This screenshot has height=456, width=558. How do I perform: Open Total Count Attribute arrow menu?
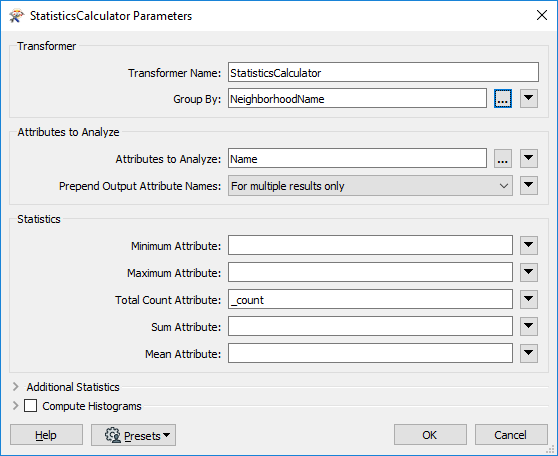[x=528, y=299]
